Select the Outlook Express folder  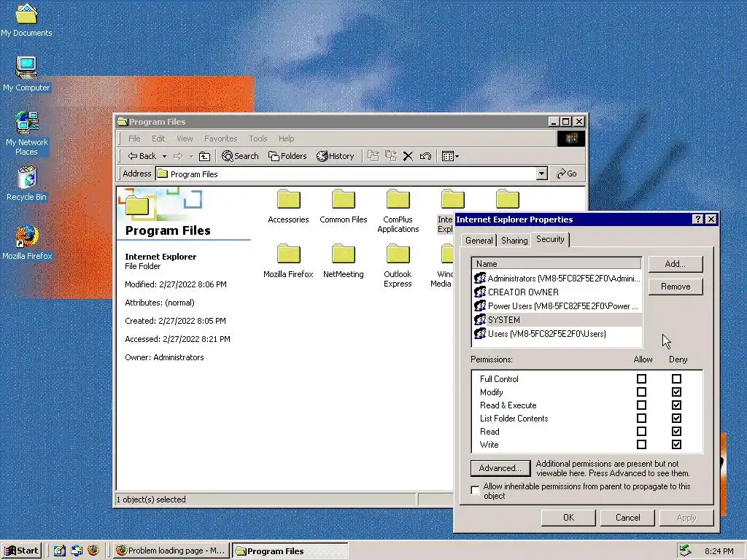(398, 265)
